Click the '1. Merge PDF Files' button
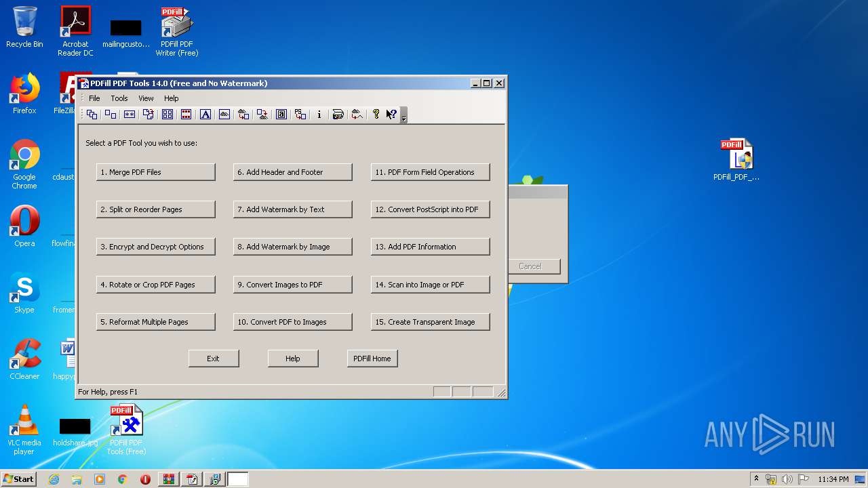Viewport: 868px width, 488px height. [x=156, y=172]
